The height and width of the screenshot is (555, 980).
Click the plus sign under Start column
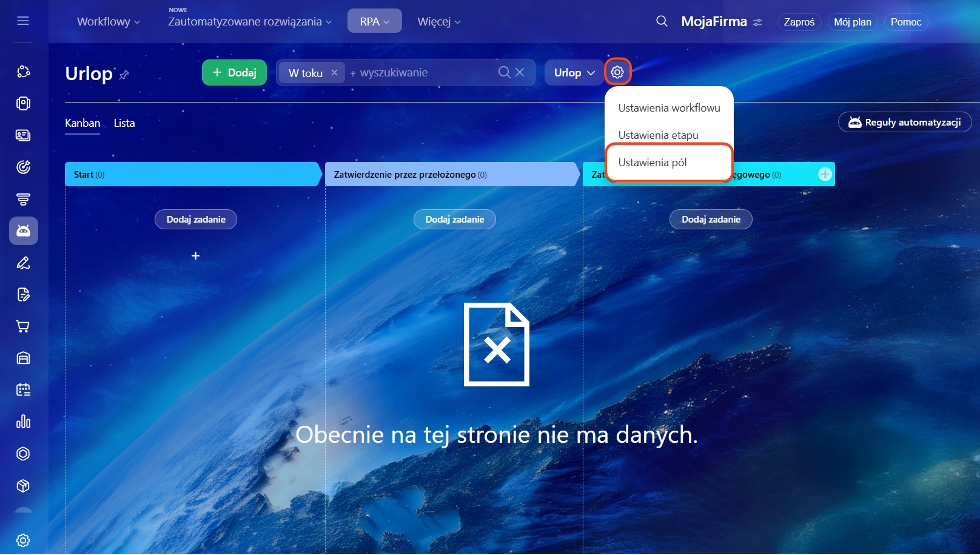coord(195,256)
